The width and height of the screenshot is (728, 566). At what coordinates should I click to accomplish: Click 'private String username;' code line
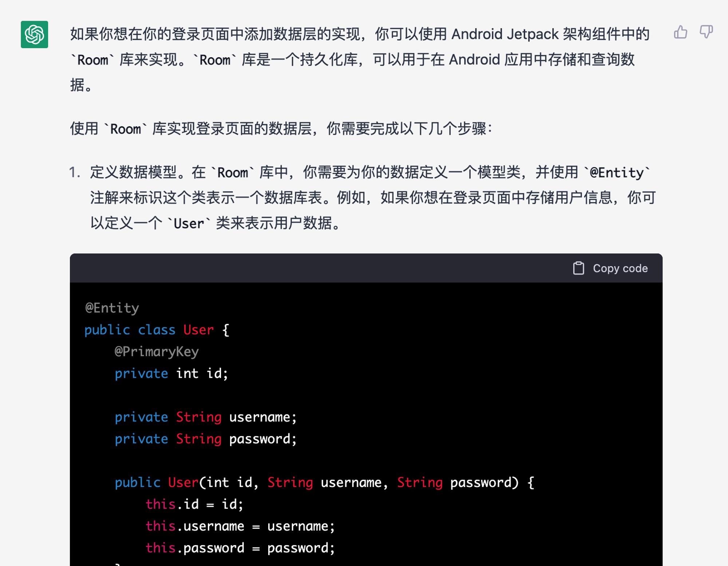pyautogui.click(x=206, y=417)
